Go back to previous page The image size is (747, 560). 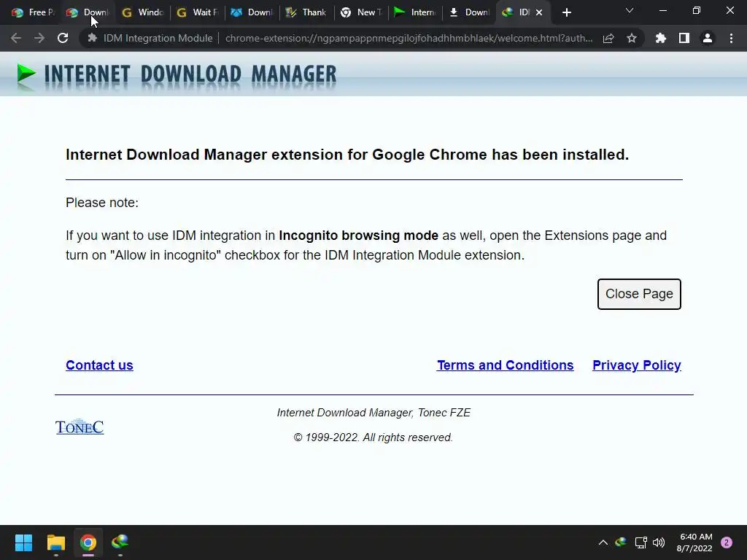(16, 38)
